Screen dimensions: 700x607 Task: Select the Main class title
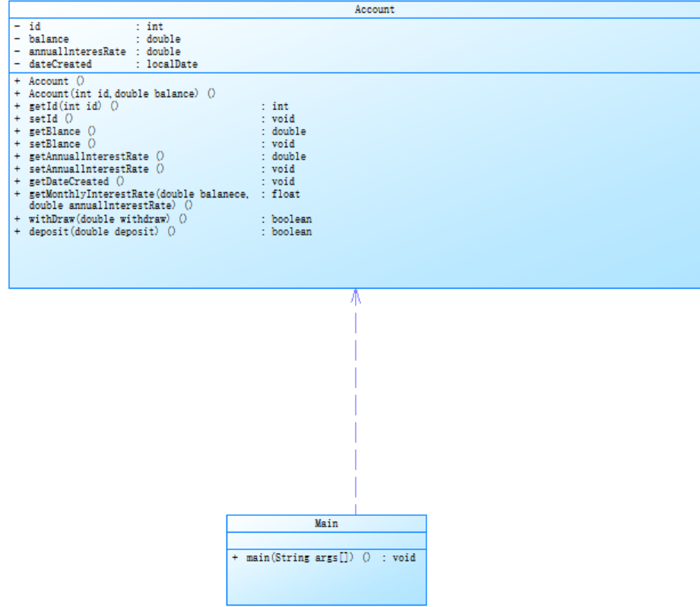point(326,523)
